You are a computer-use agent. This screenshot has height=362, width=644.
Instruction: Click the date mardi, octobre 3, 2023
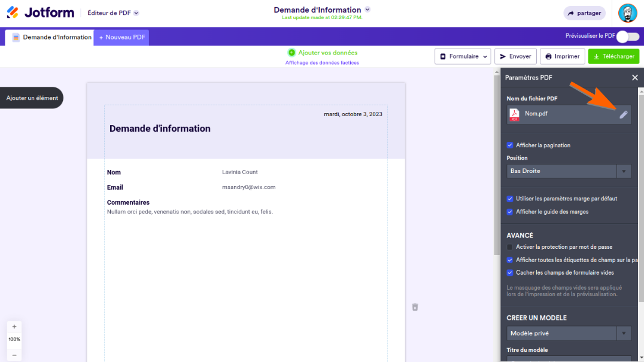click(353, 114)
